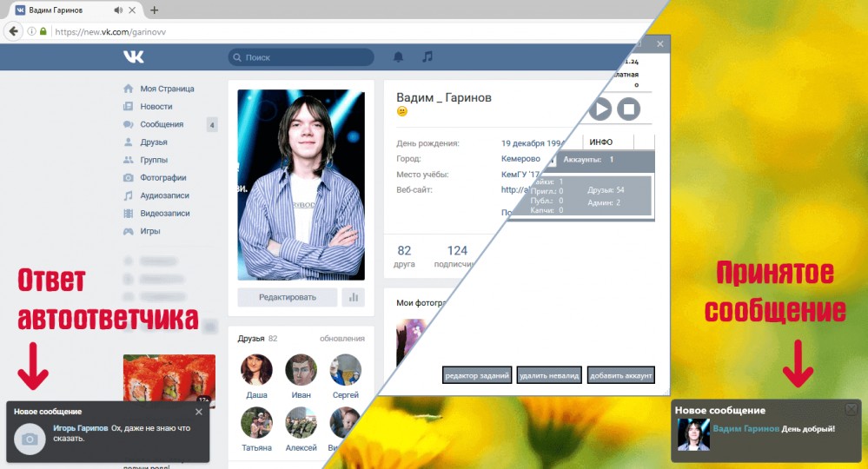Click the chat bubble icon beside Сообщения
Image resolution: width=868 pixels, height=469 pixels.
pos(129,124)
